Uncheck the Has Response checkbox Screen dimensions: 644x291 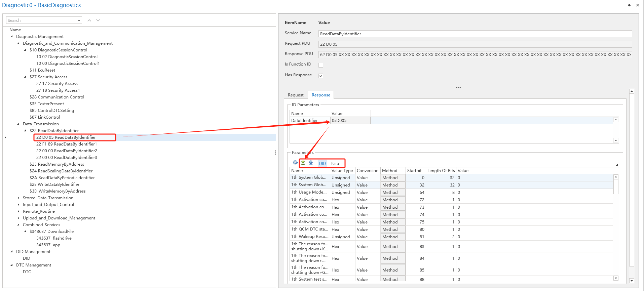tap(321, 76)
